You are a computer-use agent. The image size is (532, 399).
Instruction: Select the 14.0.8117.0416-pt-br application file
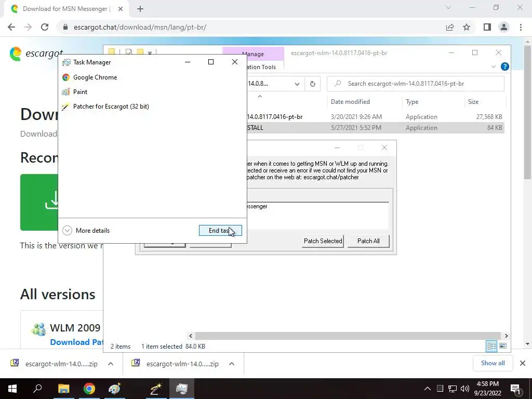(375, 117)
